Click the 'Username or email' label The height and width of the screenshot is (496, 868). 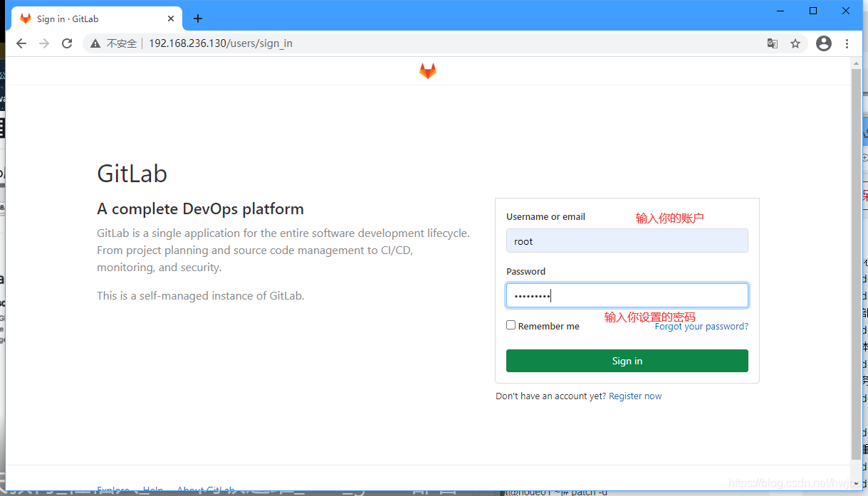[x=545, y=216]
